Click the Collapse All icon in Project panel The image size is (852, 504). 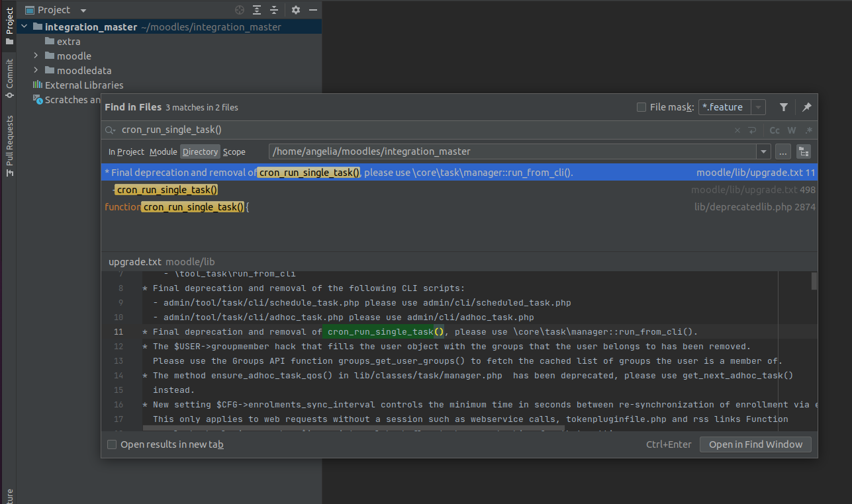pyautogui.click(x=273, y=10)
